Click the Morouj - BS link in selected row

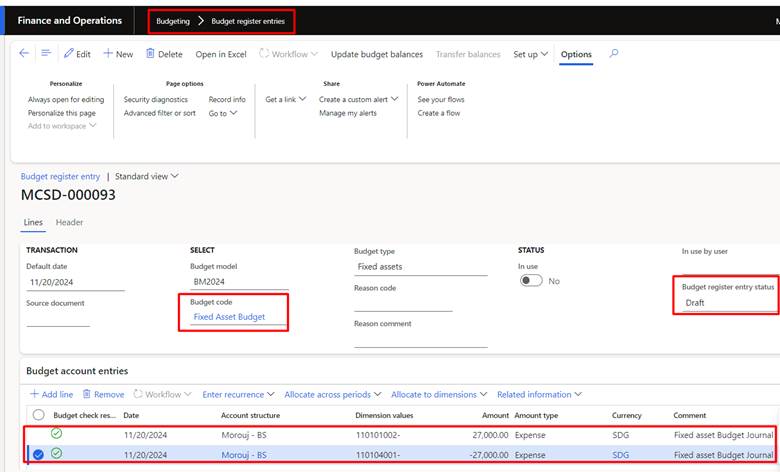pyautogui.click(x=244, y=455)
